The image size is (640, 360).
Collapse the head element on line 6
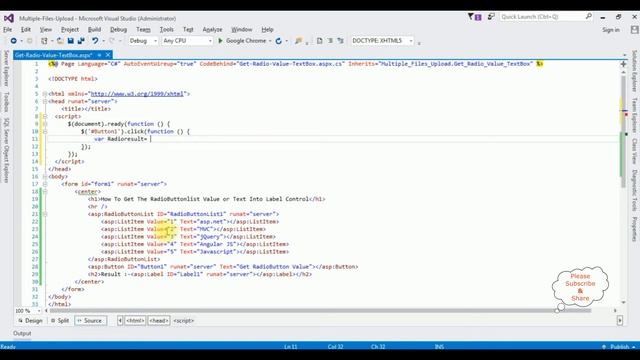45,101
